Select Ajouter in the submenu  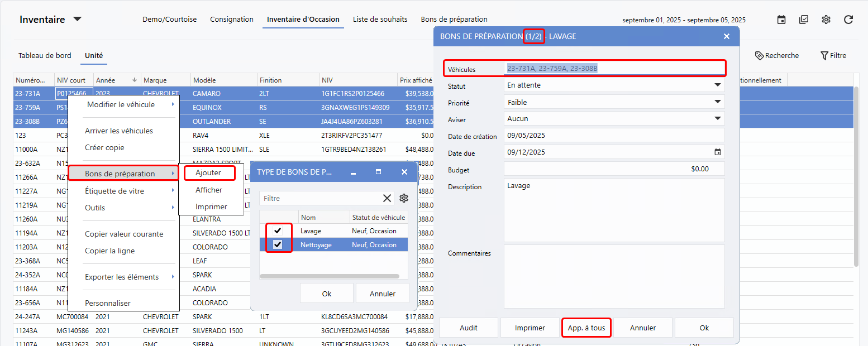(208, 173)
